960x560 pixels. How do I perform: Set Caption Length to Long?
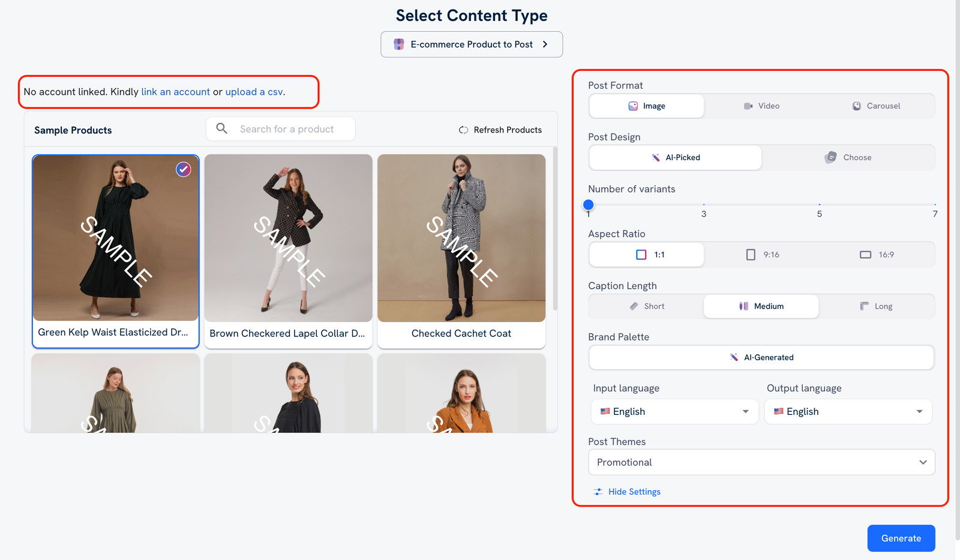pos(877,306)
